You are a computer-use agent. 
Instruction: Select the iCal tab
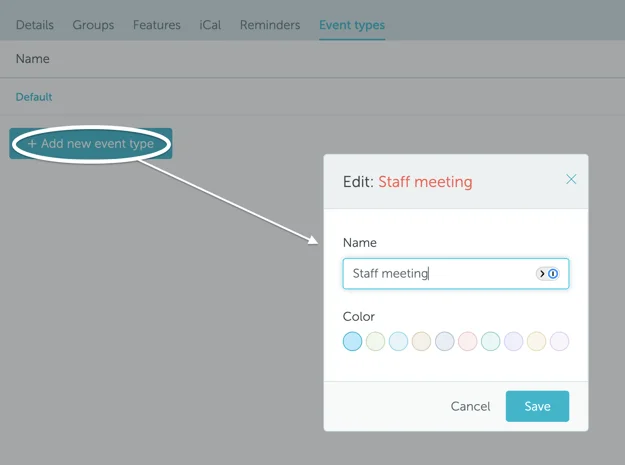pos(210,25)
